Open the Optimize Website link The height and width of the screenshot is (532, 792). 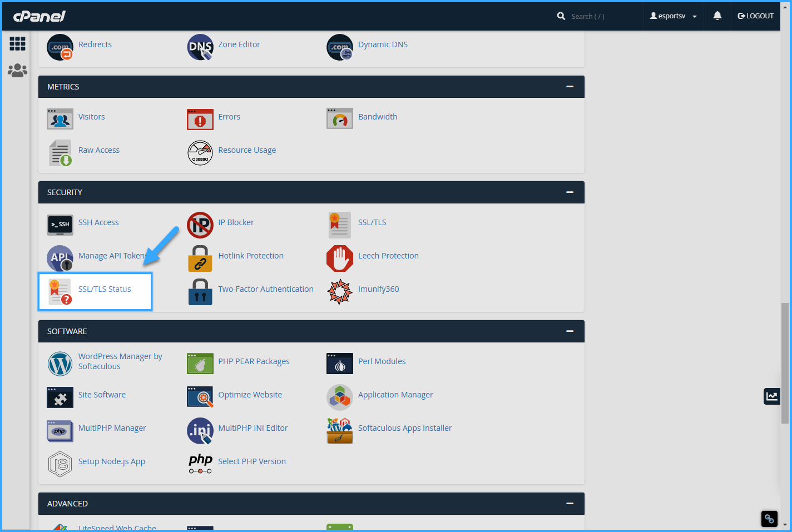click(250, 395)
